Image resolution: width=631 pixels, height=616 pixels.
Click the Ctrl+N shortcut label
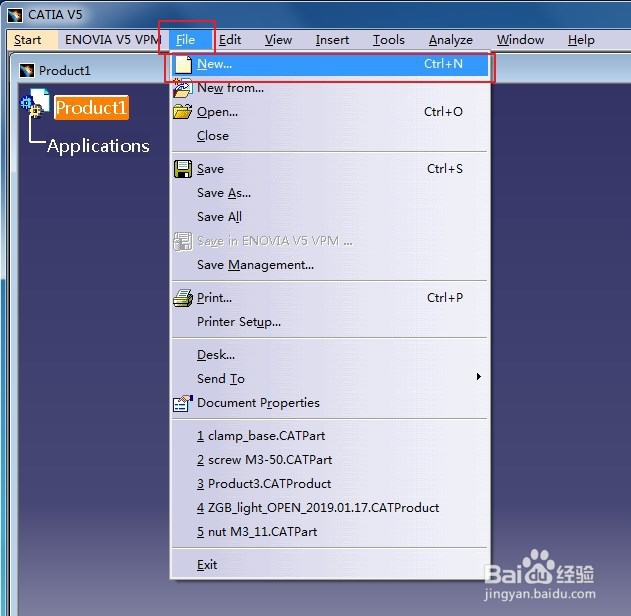coord(443,64)
